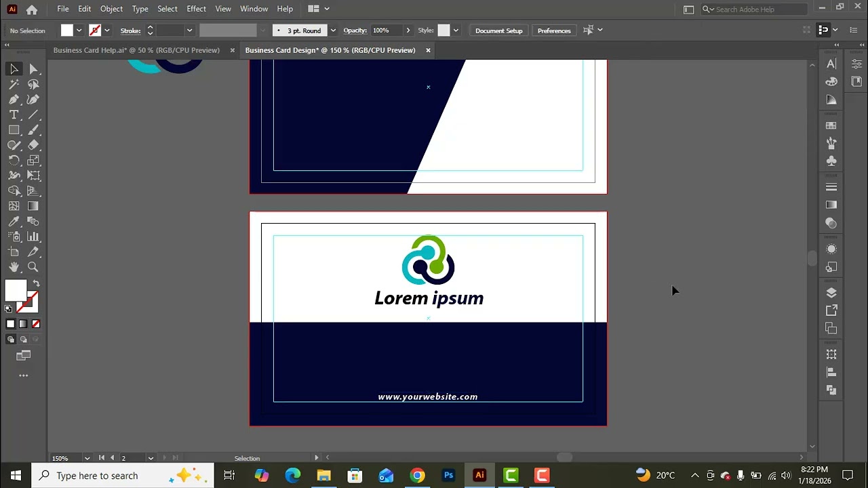This screenshot has height=488, width=868.
Task: Switch to Color fill mode
Action: tap(10, 324)
